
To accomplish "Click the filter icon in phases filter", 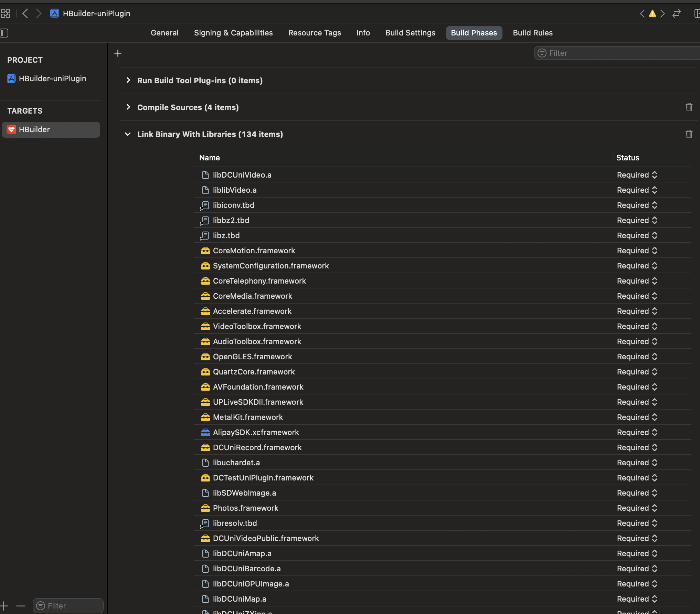I will [x=542, y=53].
